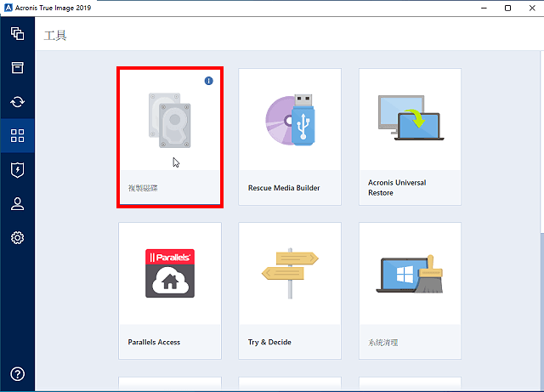Select the Rescue Media Builder label
The width and height of the screenshot is (544, 392).
coord(284,187)
